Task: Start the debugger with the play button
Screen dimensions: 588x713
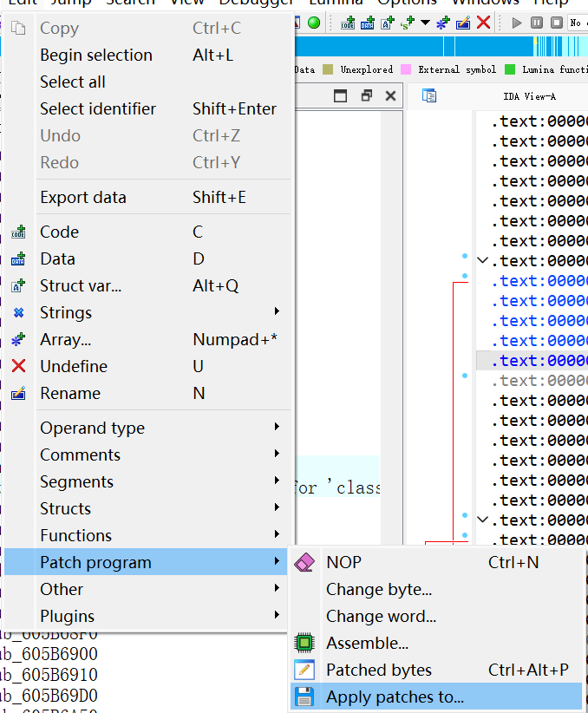Action: [517, 23]
